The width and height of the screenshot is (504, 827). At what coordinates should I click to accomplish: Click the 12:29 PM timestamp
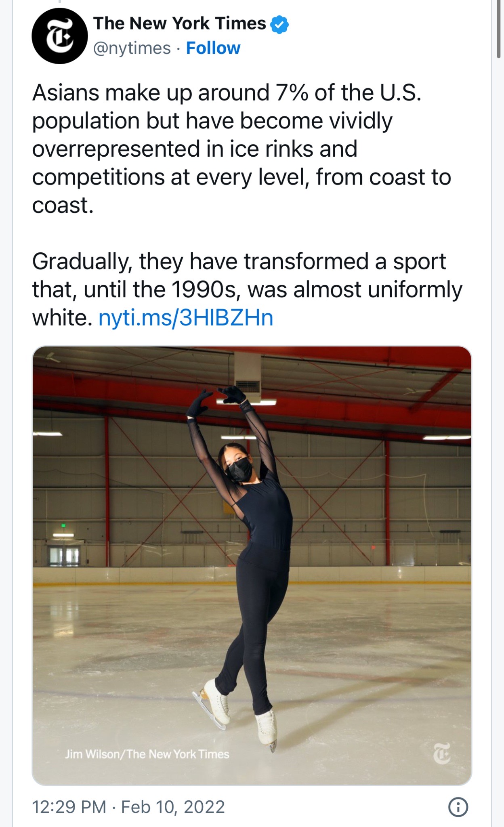(x=69, y=807)
